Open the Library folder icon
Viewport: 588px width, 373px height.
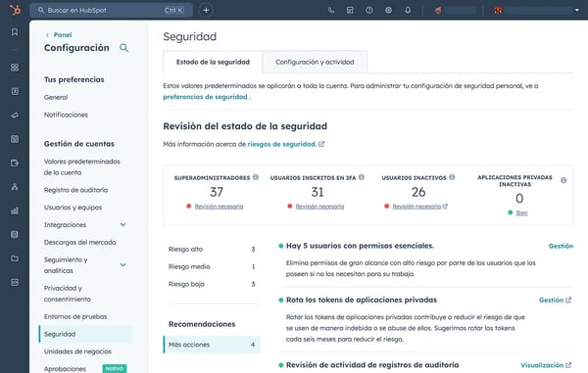(15, 258)
